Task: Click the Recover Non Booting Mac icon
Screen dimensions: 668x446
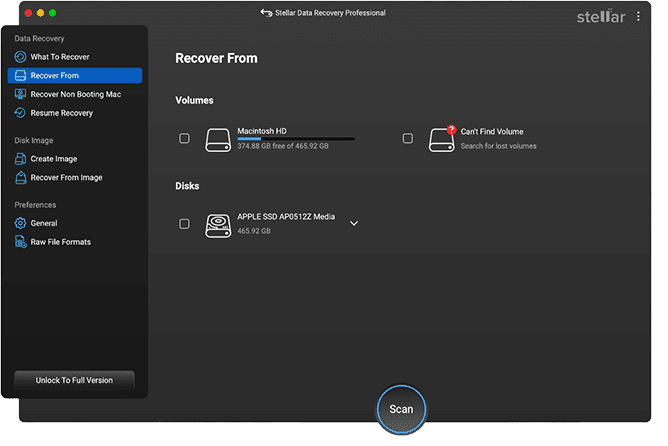Action: 20,94
